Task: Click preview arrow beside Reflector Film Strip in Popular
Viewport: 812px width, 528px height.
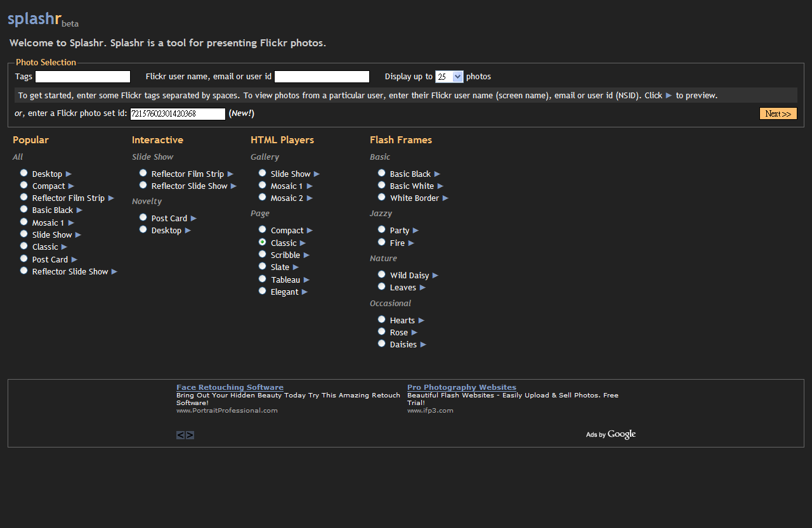Action: (112, 198)
